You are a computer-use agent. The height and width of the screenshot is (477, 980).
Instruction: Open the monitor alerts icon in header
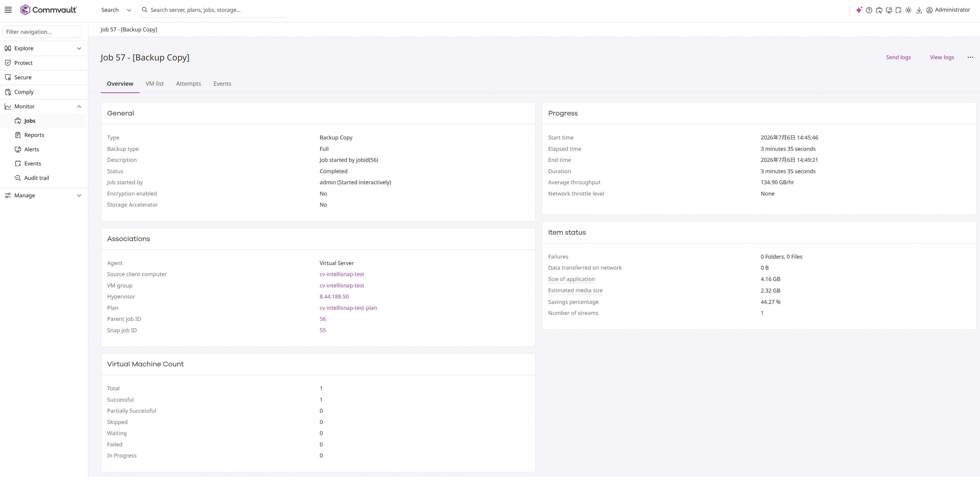(889, 10)
